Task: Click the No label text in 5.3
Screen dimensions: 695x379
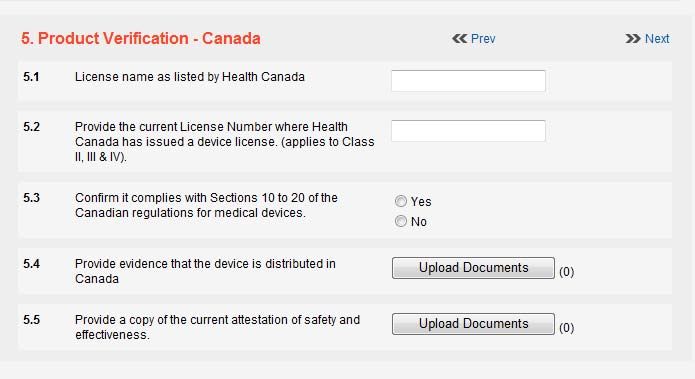Action: pos(418,222)
